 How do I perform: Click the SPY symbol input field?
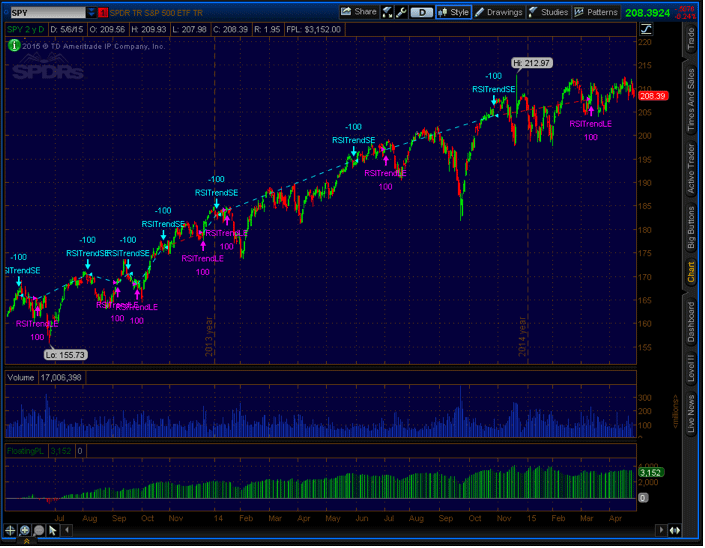[x=48, y=13]
